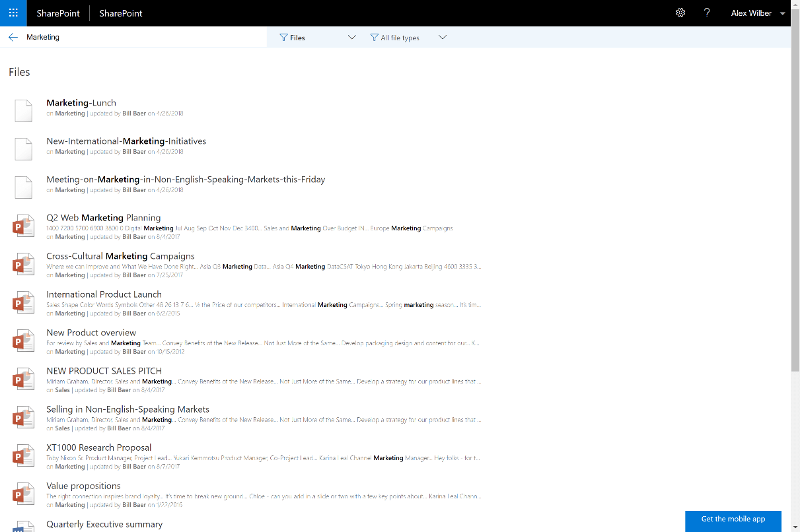Click file icon for New-International-Marketing-Initiatives
Image resolution: width=800 pixels, height=532 pixels.
[x=24, y=149]
